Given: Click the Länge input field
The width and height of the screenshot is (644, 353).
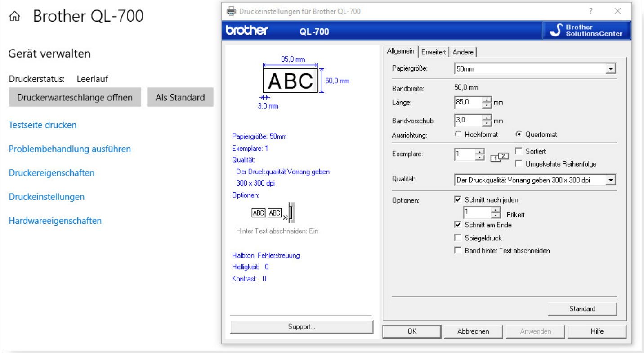Looking at the screenshot, I should tap(468, 103).
